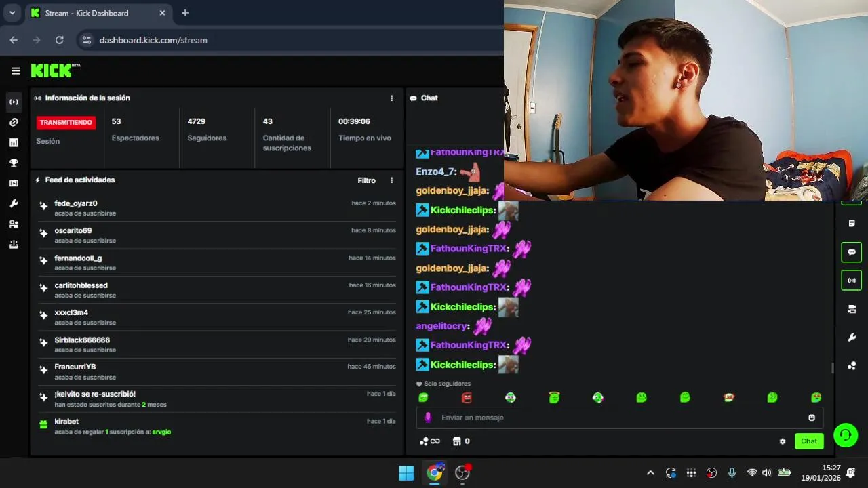Select the red angry emote
Viewport: 868px width, 488px height.
coord(467,398)
